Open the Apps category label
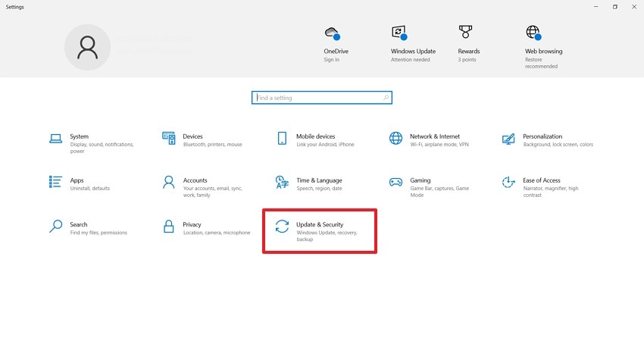644x344 pixels. (x=77, y=180)
